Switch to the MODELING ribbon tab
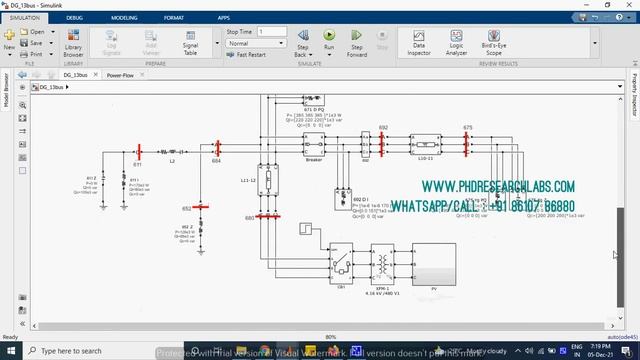The width and height of the screenshot is (640, 360). 124,18
